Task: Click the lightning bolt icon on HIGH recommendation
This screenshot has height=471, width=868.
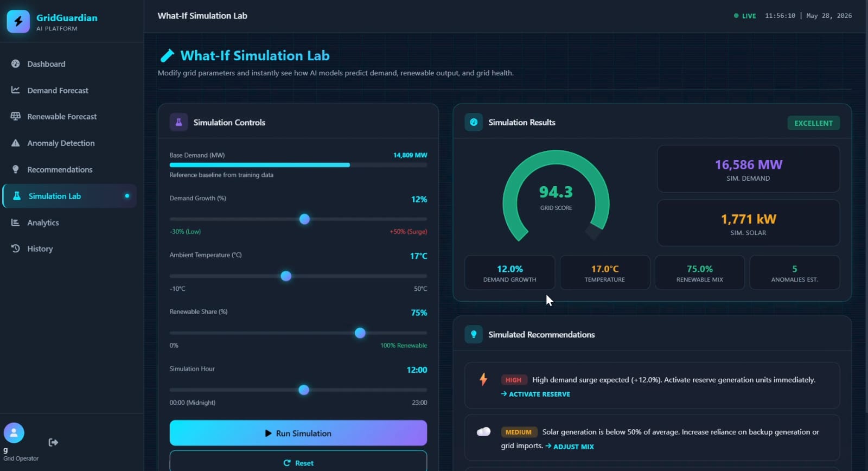Action: (x=483, y=379)
